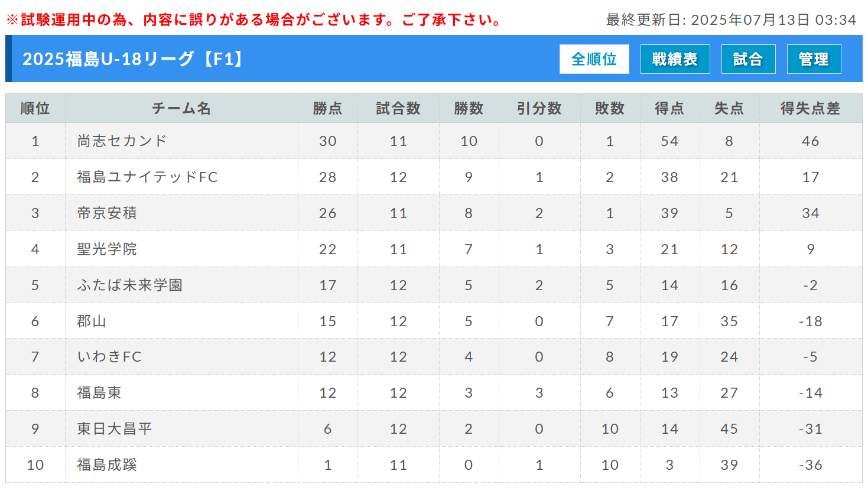868x497 pixels.
Task: Click the 聖光学院 team name
Action: coord(107,249)
